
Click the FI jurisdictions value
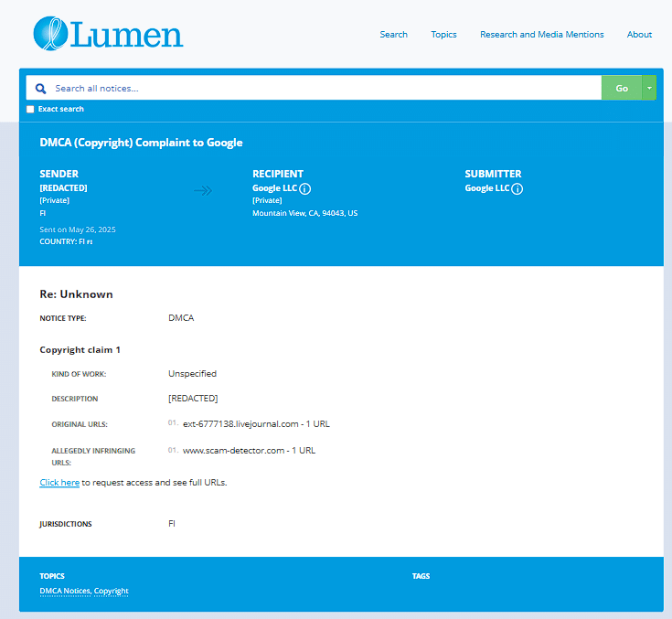[x=172, y=524]
